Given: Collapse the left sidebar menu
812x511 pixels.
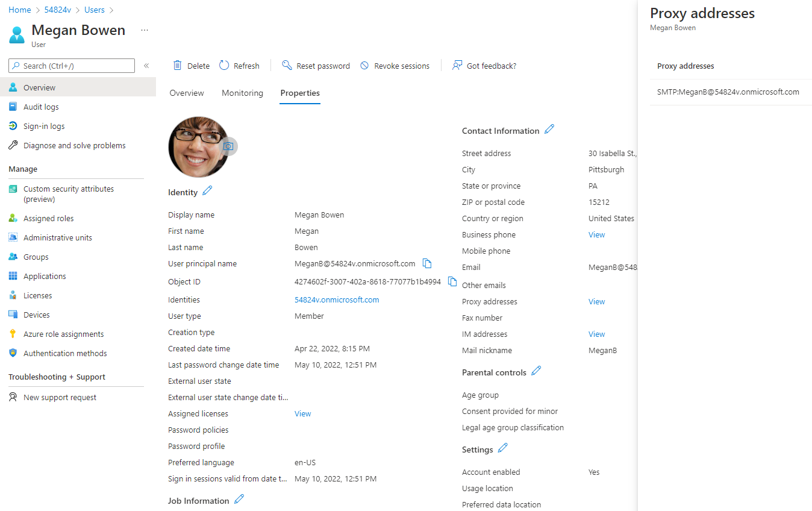Looking at the screenshot, I should [146, 66].
